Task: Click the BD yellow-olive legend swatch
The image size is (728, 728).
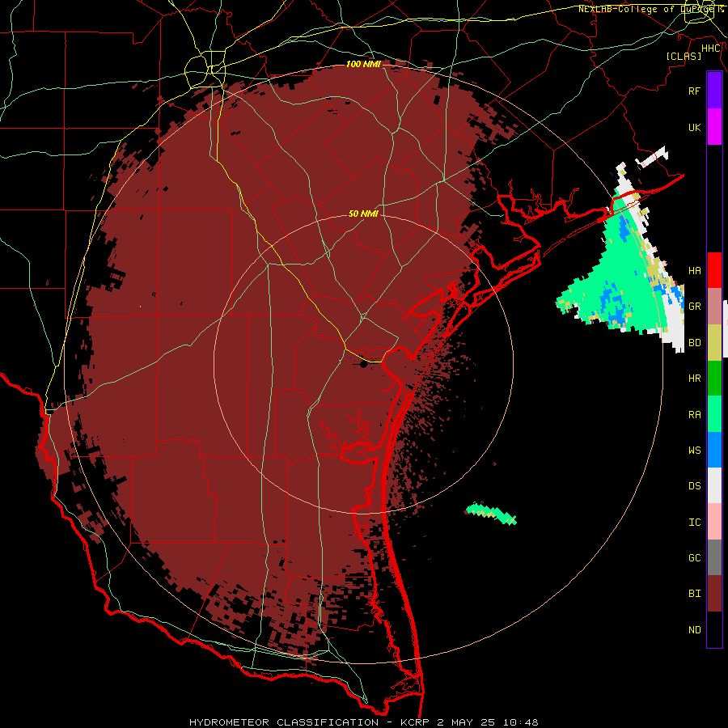Action: [714, 342]
